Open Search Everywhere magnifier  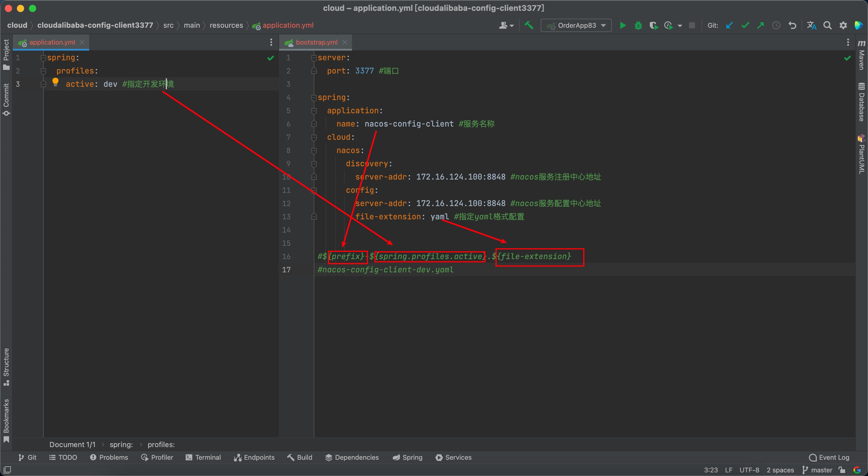pyautogui.click(x=827, y=25)
